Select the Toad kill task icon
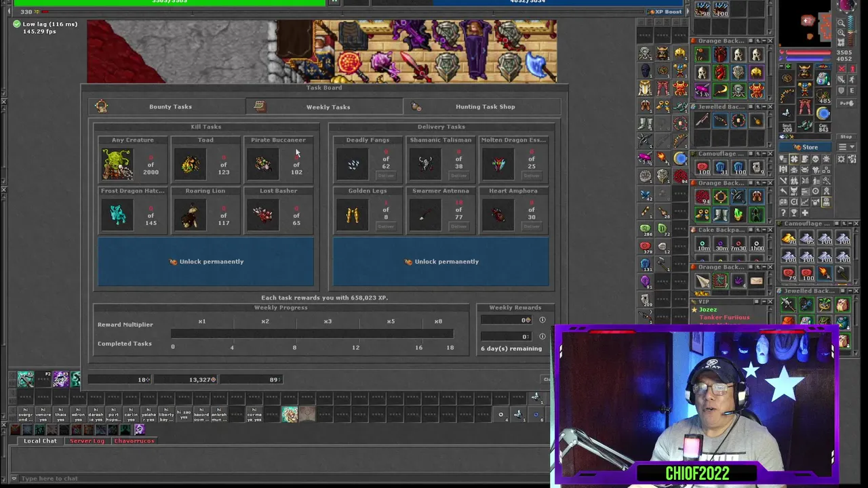Screen dimensions: 868x488 pos(191,164)
